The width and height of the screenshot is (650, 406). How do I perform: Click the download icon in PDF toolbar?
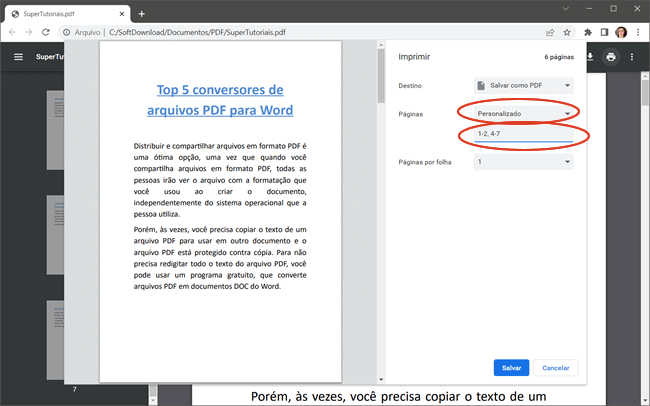pyautogui.click(x=590, y=57)
